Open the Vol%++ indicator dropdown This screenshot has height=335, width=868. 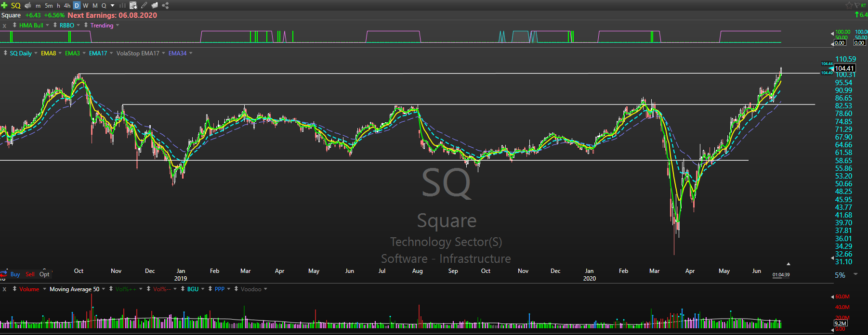(142, 289)
